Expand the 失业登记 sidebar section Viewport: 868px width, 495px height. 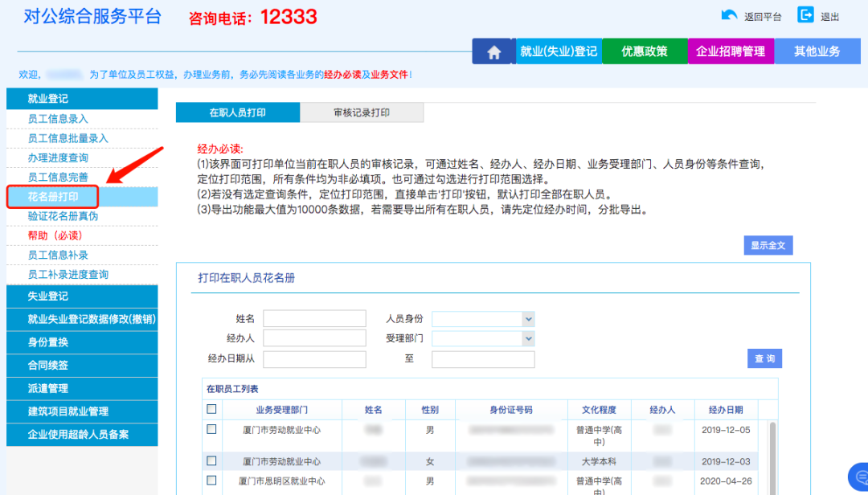click(x=82, y=297)
